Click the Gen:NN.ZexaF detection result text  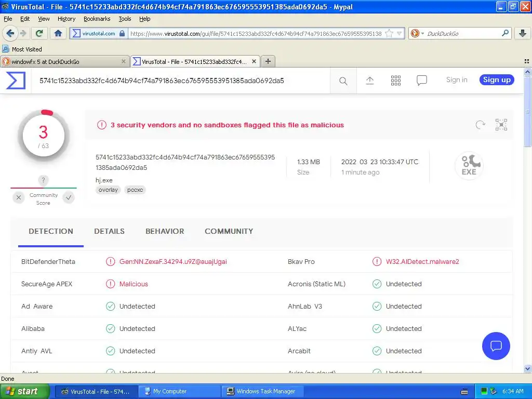[173, 262]
